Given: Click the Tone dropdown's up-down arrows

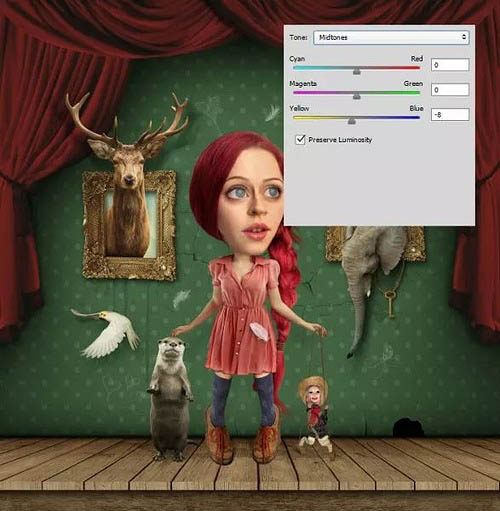Looking at the screenshot, I should click(x=464, y=37).
